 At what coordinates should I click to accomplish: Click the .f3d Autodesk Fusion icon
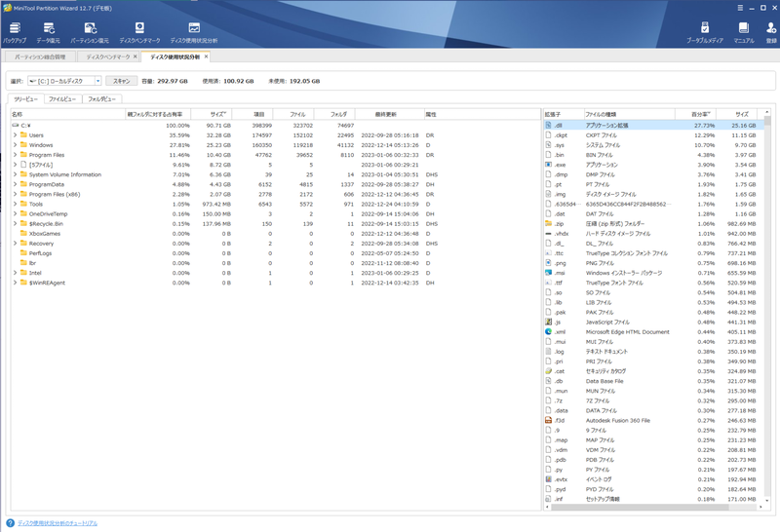click(548, 420)
